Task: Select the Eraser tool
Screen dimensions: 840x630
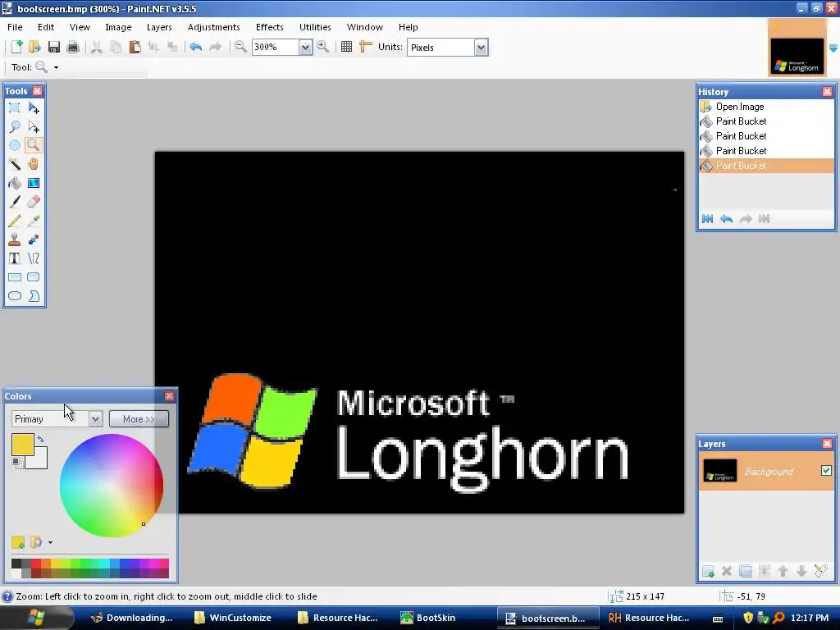Action: pos(33,202)
